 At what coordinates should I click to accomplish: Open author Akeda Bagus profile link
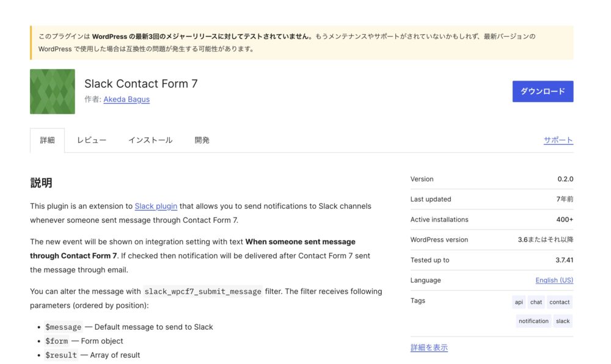[126, 100]
